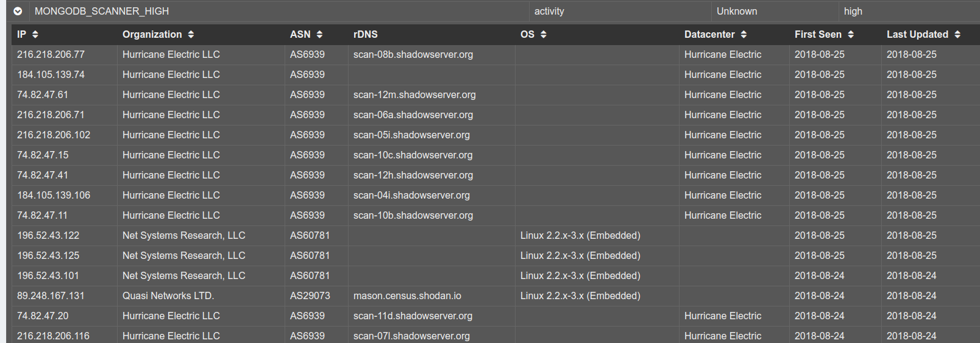Select IP address 89.248.167.131

pos(51,295)
